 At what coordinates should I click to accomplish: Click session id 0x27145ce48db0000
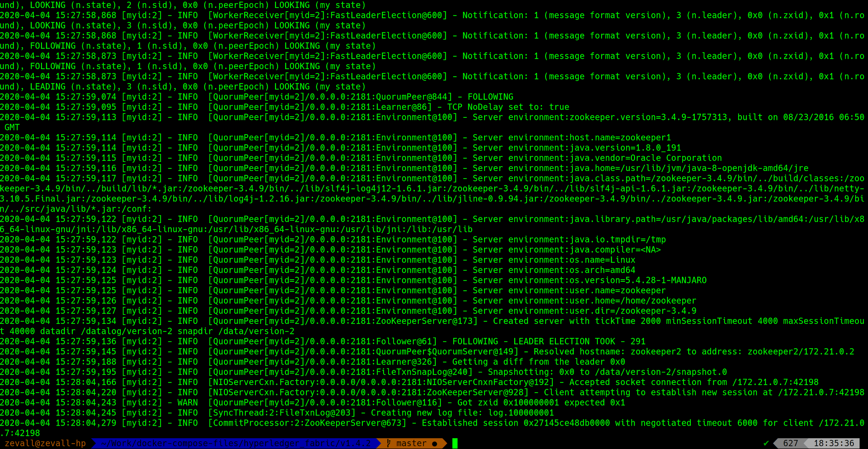coord(567,423)
